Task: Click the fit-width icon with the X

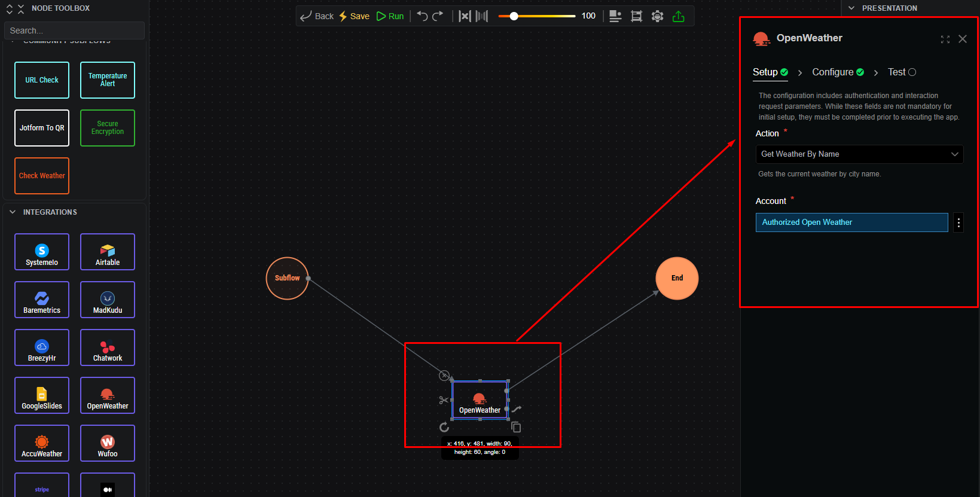Action: (x=465, y=16)
